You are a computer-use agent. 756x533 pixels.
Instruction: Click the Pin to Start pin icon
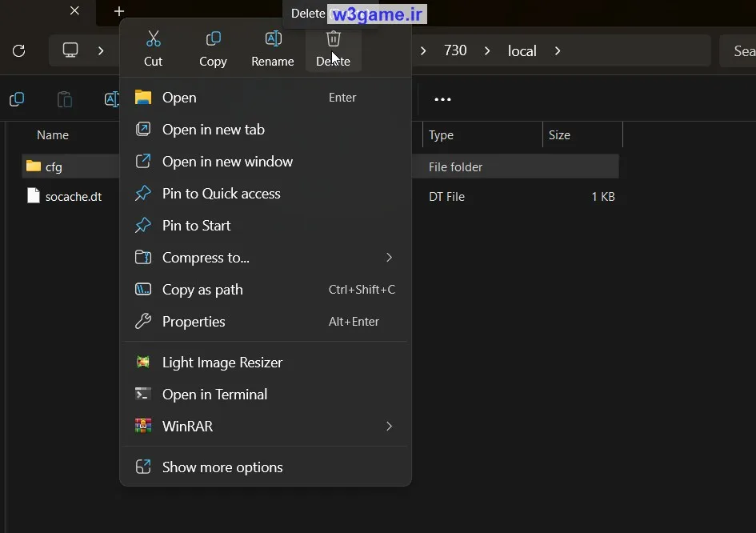(143, 225)
